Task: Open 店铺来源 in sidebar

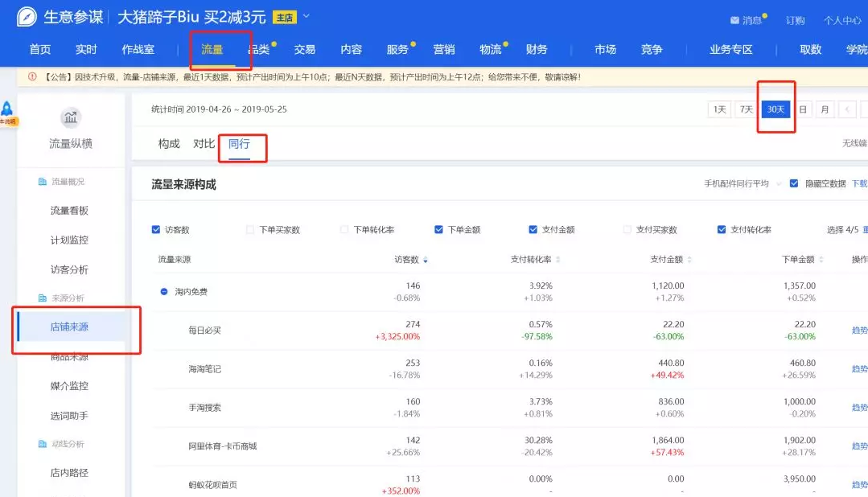Action: 69,327
